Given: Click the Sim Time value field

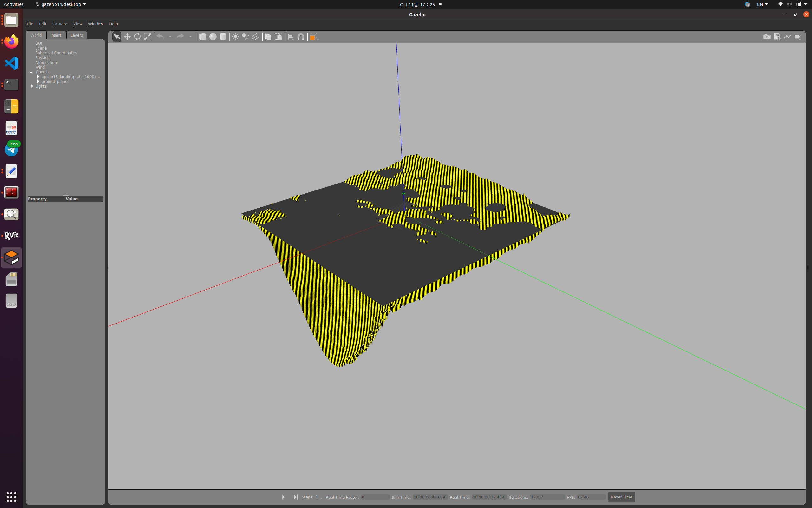Looking at the screenshot, I should pyautogui.click(x=430, y=497).
